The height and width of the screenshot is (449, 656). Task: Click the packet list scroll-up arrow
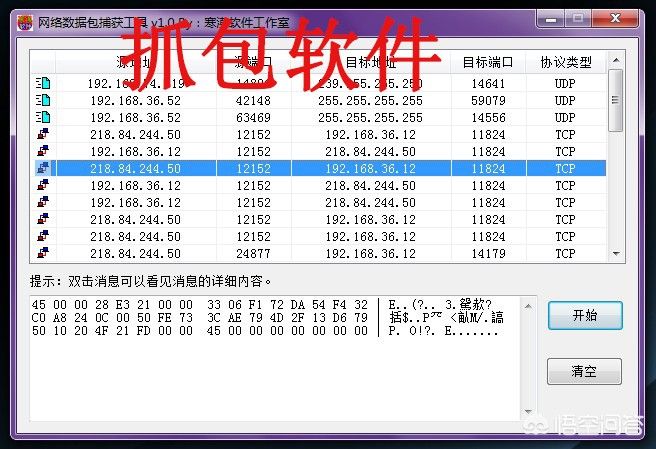coord(616,60)
